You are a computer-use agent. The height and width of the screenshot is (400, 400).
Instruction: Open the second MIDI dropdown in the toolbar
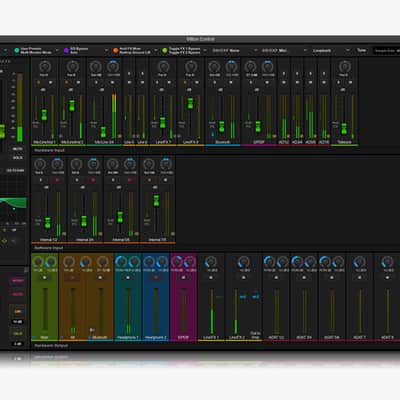pyautogui.click(x=284, y=50)
